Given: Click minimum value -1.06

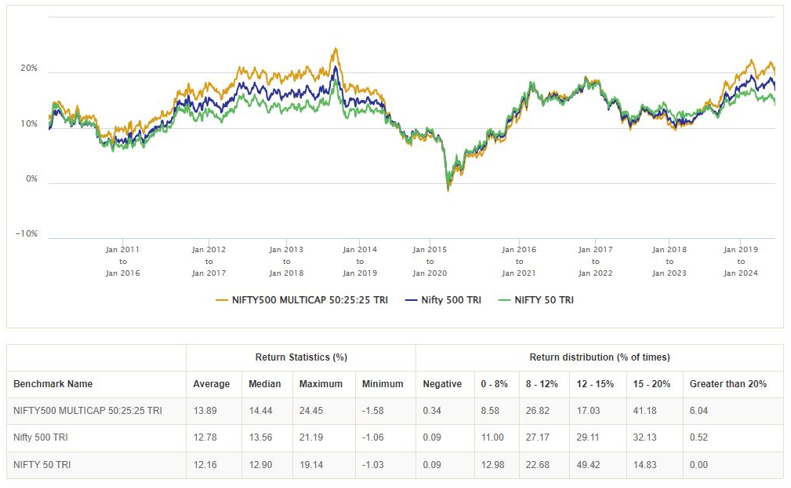Looking at the screenshot, I should tap(373, 438).
